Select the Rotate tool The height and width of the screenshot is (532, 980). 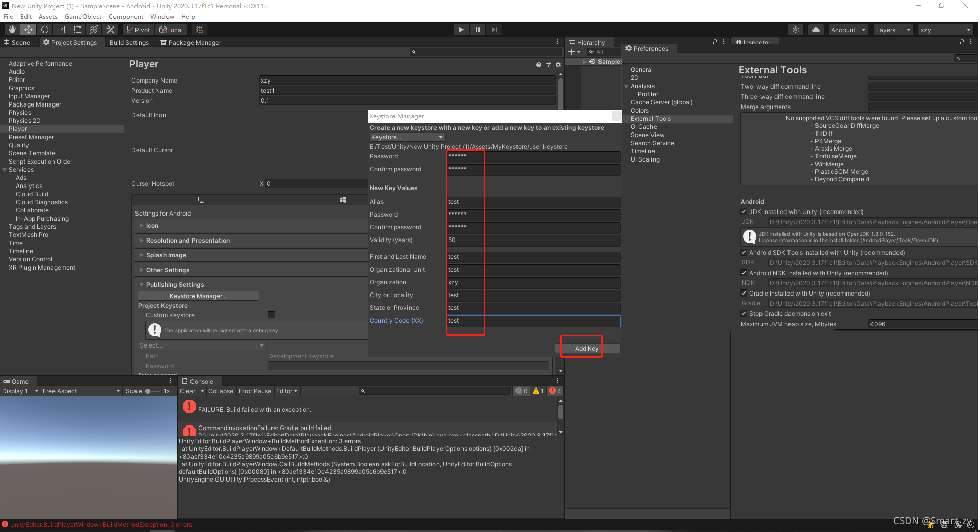(x=45, y=30)
